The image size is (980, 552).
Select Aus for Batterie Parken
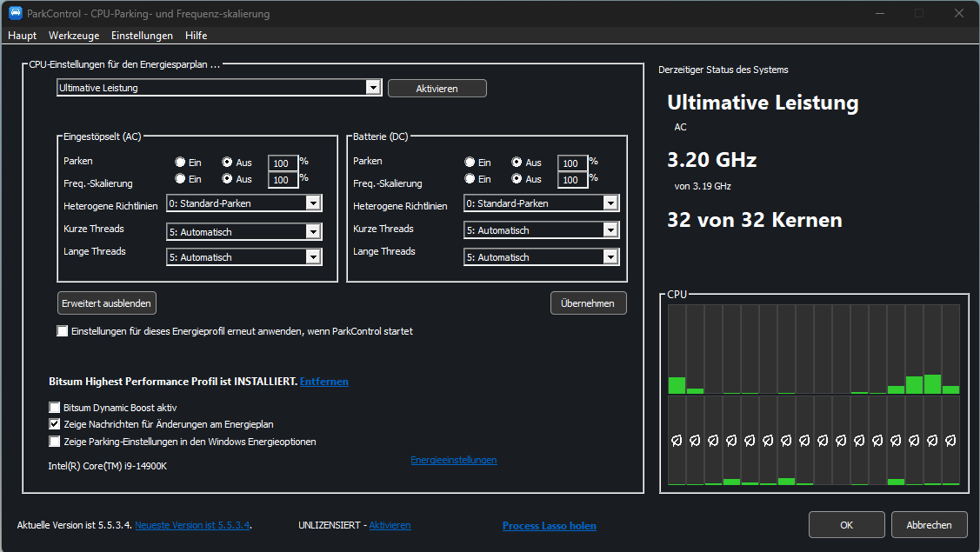(517, 162)
